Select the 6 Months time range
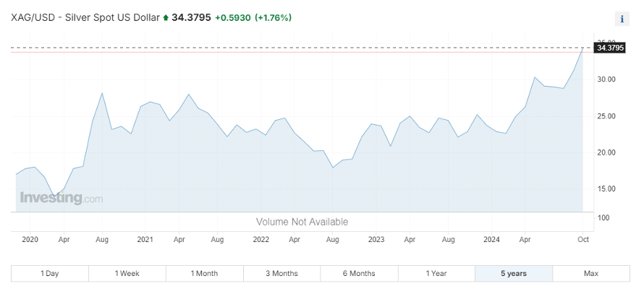Screen dimensions: 644x289 coord(359,273)
